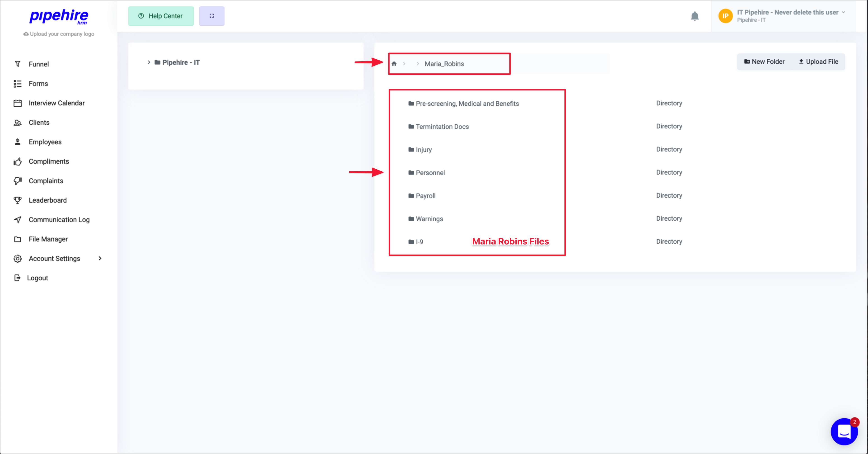This screenshot has width=868, height=454.
Task: Open the Communication Log send icon
Action: [x=18, y=220]
